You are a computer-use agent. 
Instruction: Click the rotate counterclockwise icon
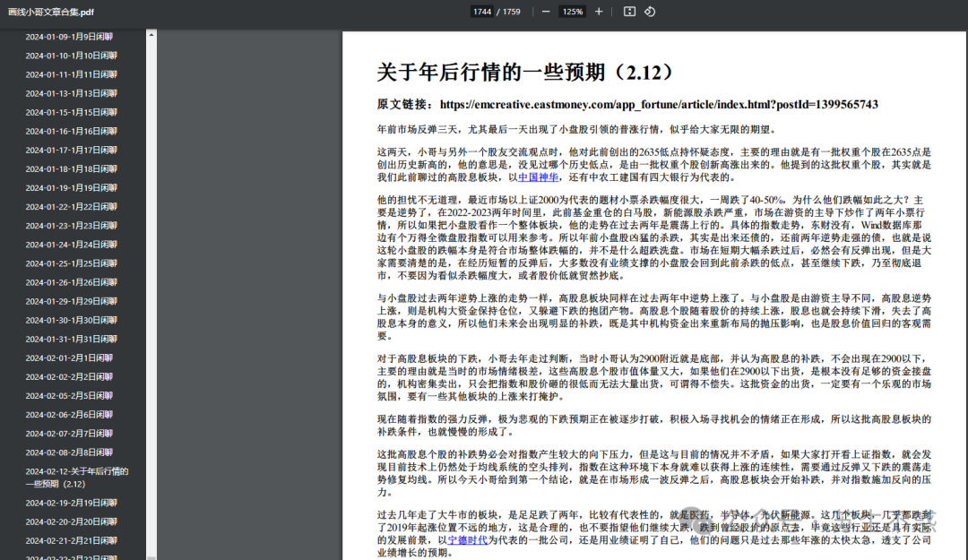tap(650, 12)
